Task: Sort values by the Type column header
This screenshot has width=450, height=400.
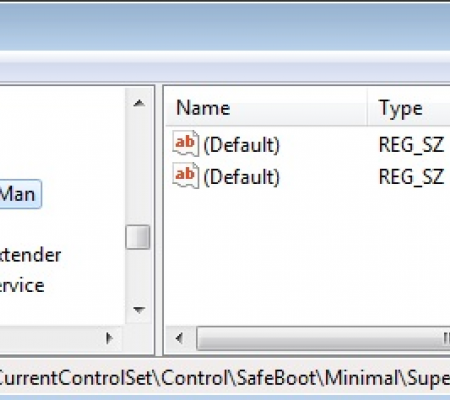Action: (x=409, y=107)
